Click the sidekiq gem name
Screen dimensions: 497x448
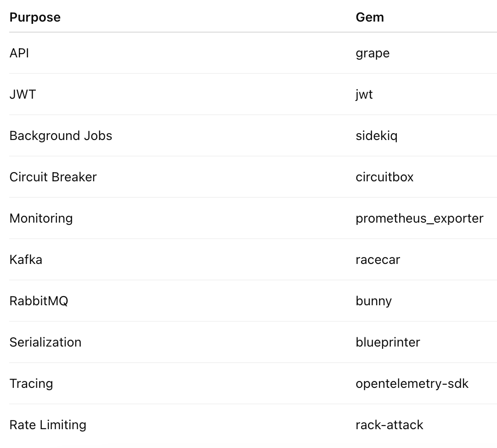(x=377, y=135)
